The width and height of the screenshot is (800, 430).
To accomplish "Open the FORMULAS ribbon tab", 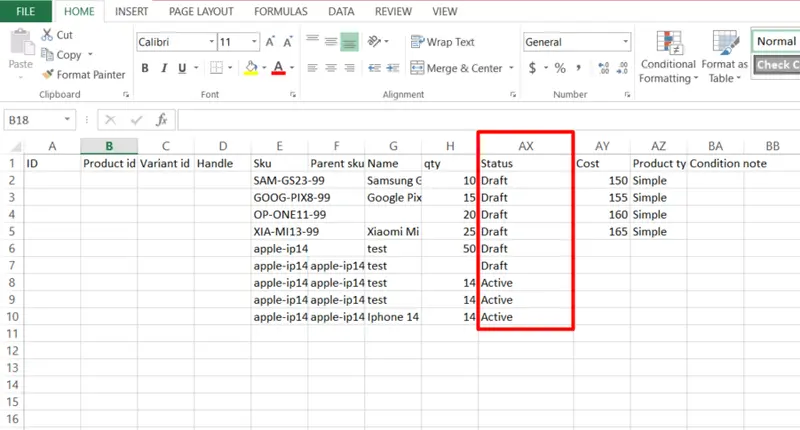I will pyautogui.click(x=280, y=12).
